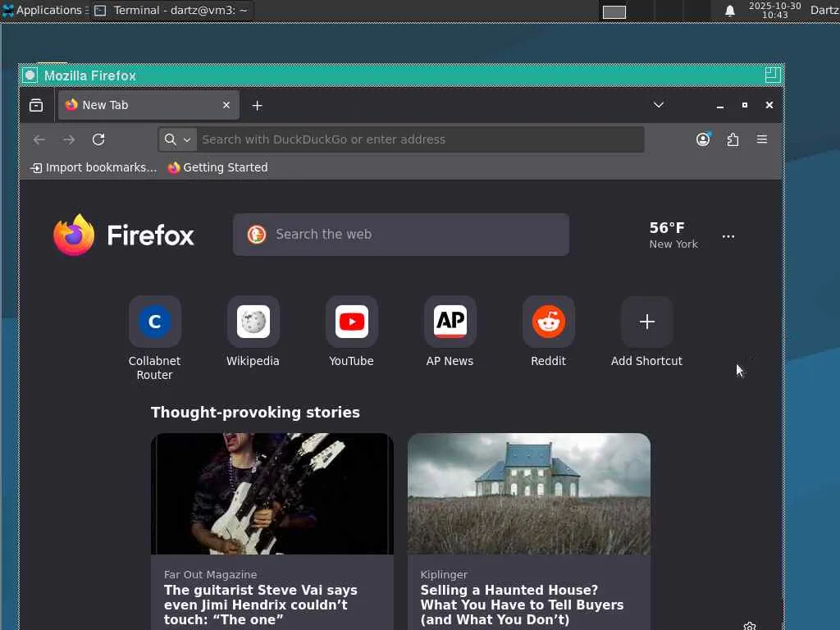Open the haunted house story thumbnail
Image resolution: width=840 pixels, height=630 pixels.
coord(529,493)
